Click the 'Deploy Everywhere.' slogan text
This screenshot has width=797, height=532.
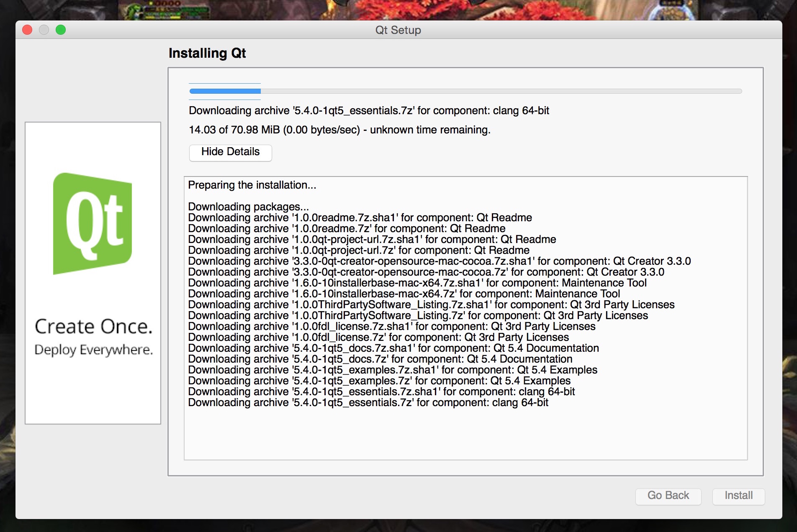pyautogui.click(x=94, y=350)
